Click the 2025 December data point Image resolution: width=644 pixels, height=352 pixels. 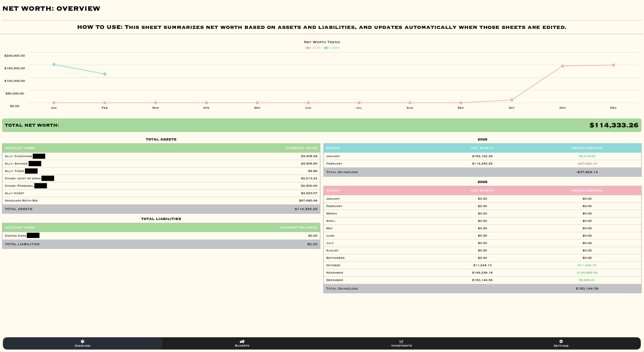(x=613, y=65)
